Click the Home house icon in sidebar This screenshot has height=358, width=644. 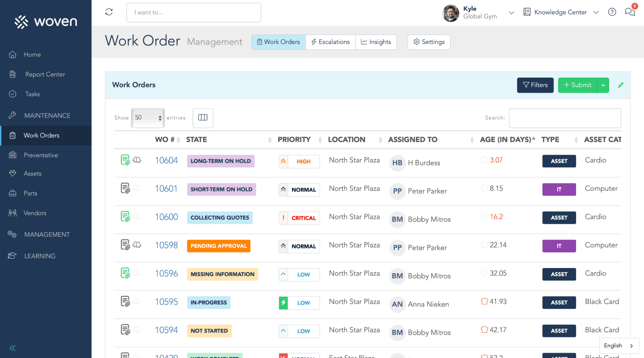tap(13, 55)
